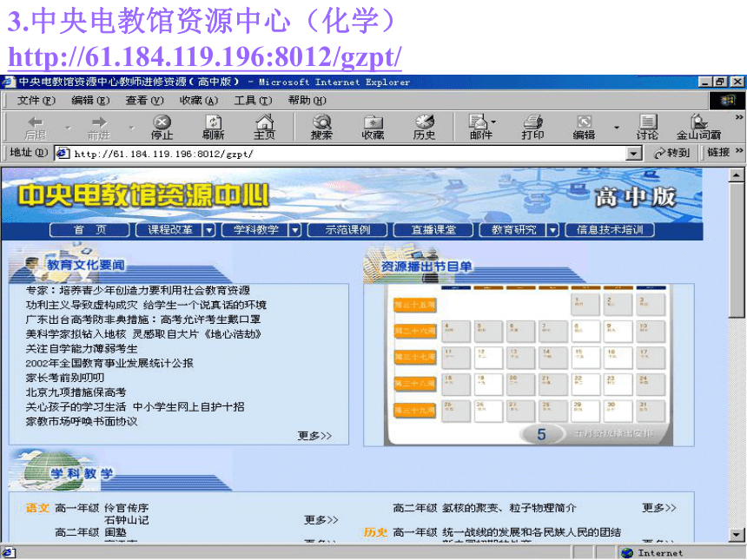747x560 pixels.
Task: Open news 2002年全国教育事业发展统计公报
Action: tap(109, 363)
